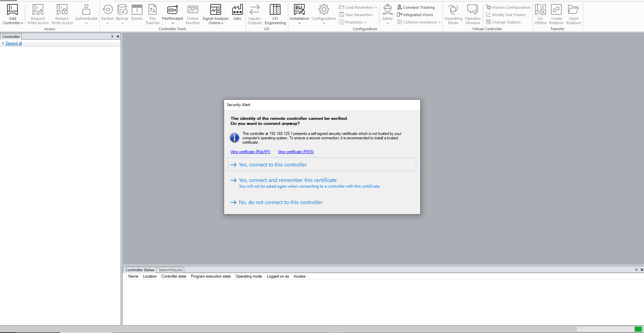
Task: Click the Add Controller icon
Action: 12,10
